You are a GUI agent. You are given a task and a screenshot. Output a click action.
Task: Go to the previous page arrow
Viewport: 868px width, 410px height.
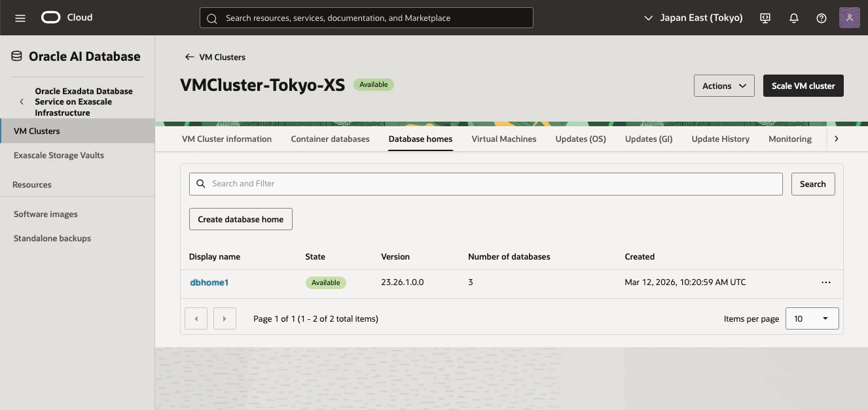pyautogui.click(x=196, y=318)
